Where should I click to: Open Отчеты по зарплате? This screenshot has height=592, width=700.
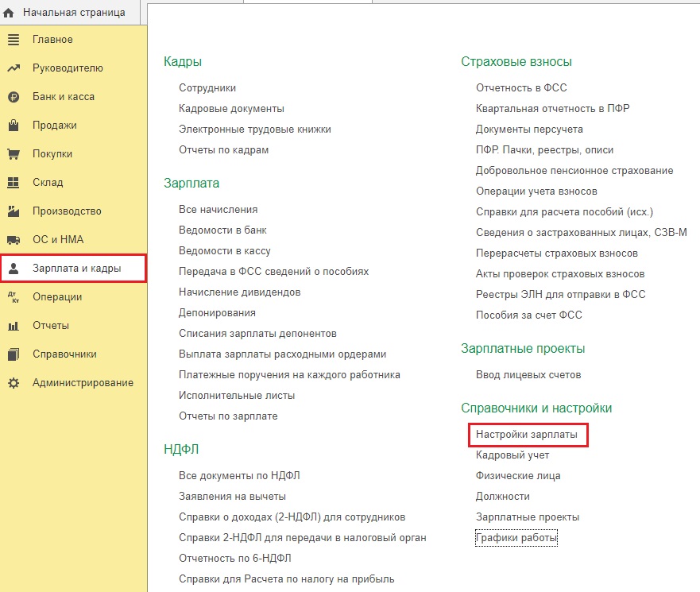point(228,416)
